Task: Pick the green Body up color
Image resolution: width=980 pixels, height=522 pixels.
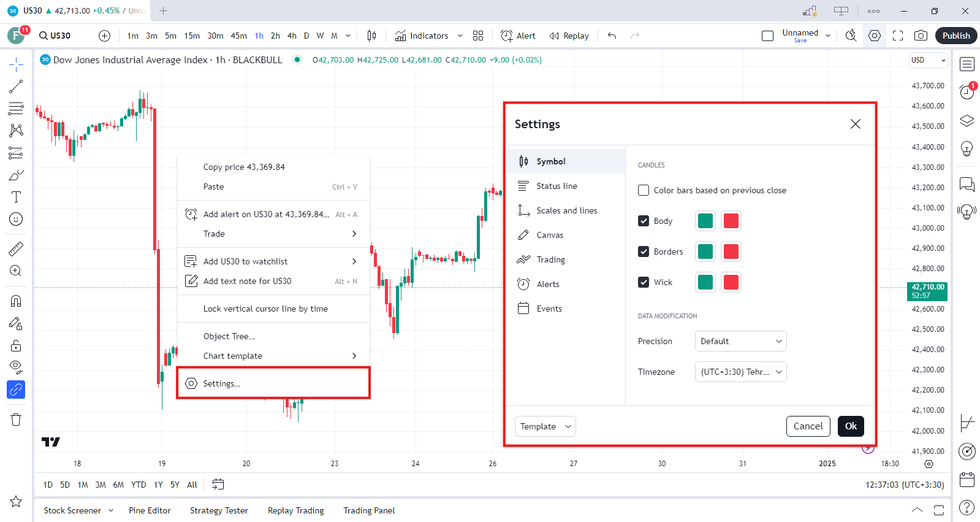Action: [705, 221]
